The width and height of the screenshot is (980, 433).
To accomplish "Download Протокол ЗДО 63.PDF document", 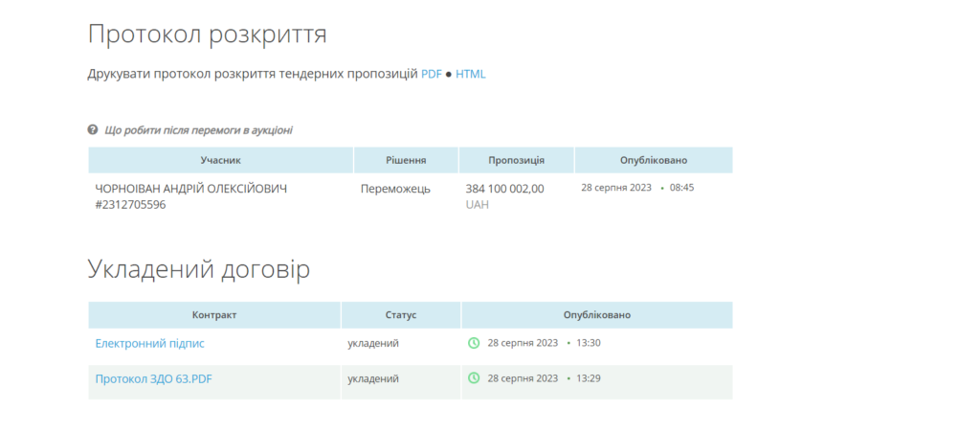I will pyautogui.click(x=153, y=379).
